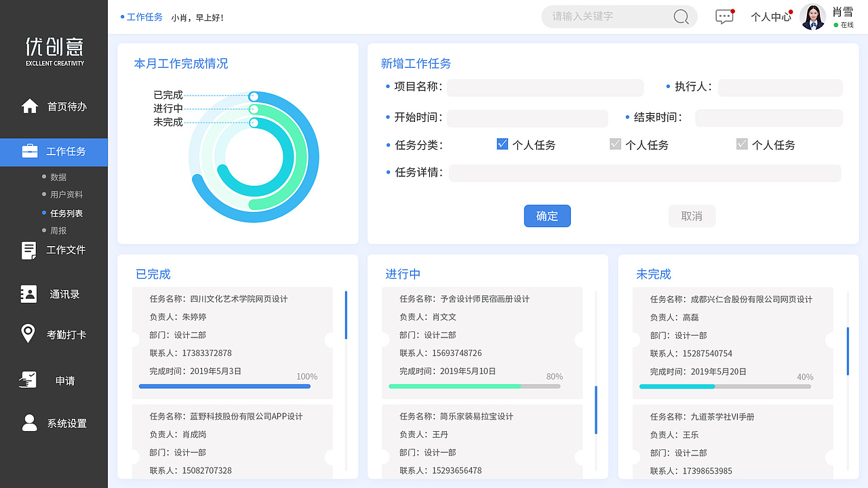Click the 进行中 list scrollbar thumb

click(x=596, y=410)
